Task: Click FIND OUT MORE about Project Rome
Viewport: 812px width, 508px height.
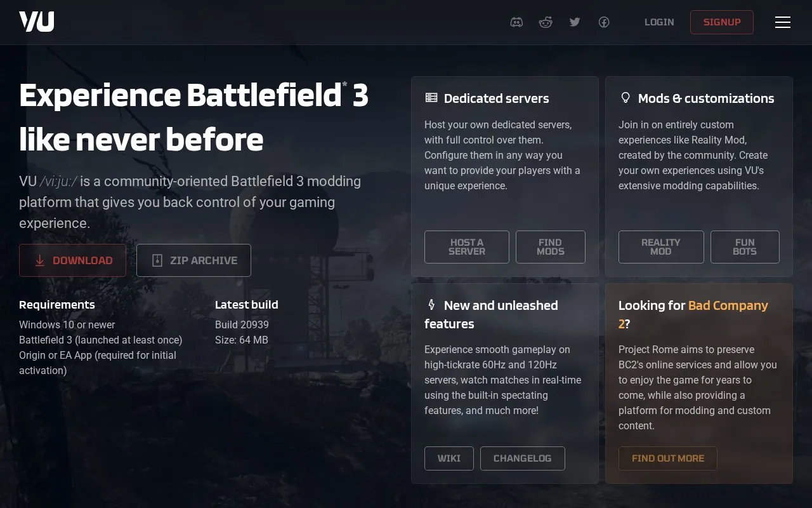Action: [x=668, y=458]
